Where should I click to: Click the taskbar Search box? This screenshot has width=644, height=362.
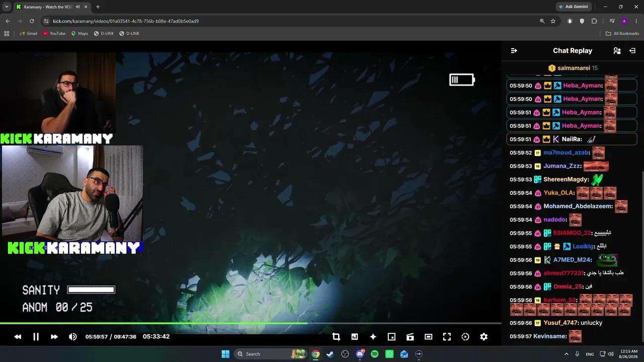271,354
